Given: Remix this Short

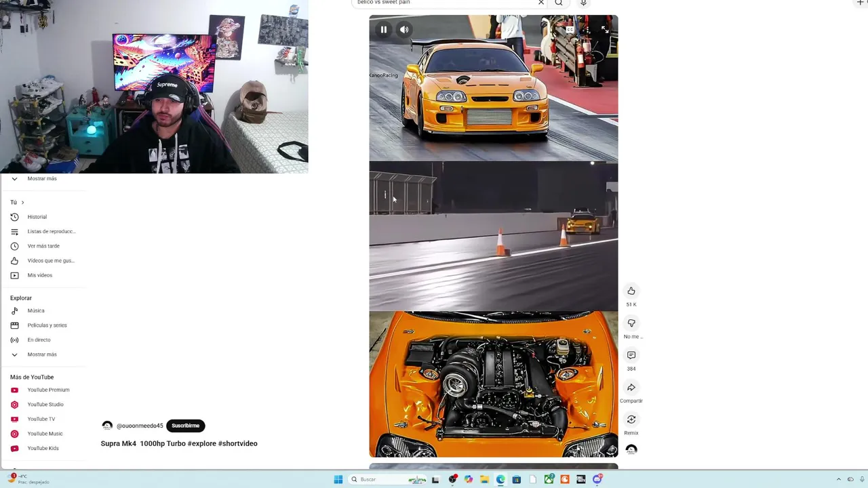Looking at the screenshot, I should point(631,420).
